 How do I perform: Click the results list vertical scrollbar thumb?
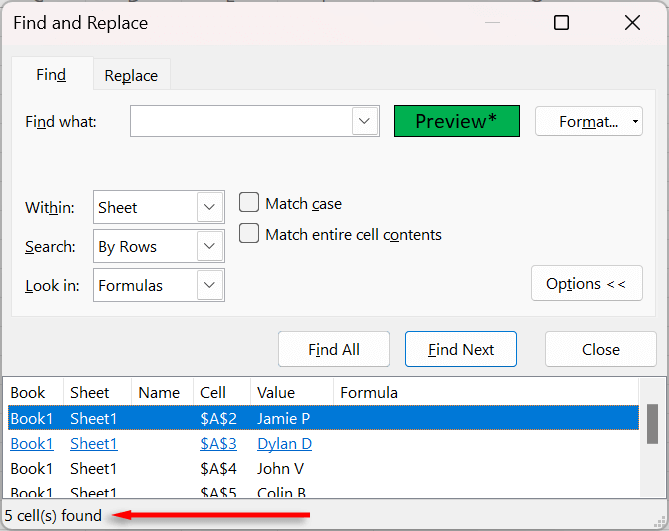click(x=652, y=423)
